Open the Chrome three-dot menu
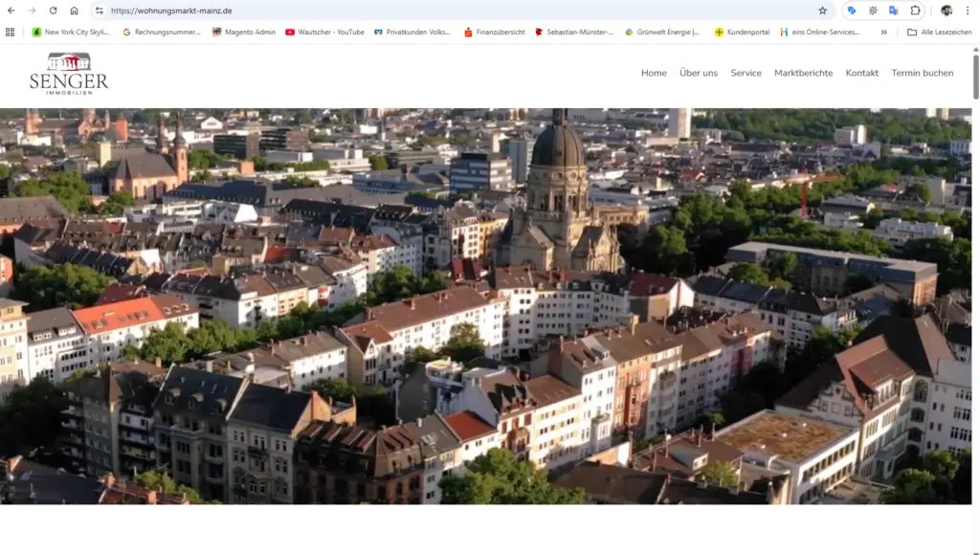Screen dimensions: 980x555 click(968, 11)
